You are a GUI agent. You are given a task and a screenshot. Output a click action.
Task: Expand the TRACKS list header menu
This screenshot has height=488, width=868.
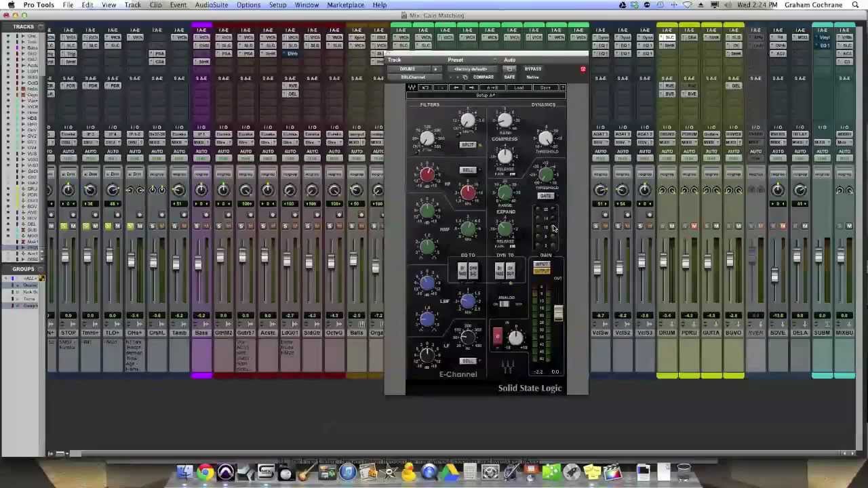point(41,27)
